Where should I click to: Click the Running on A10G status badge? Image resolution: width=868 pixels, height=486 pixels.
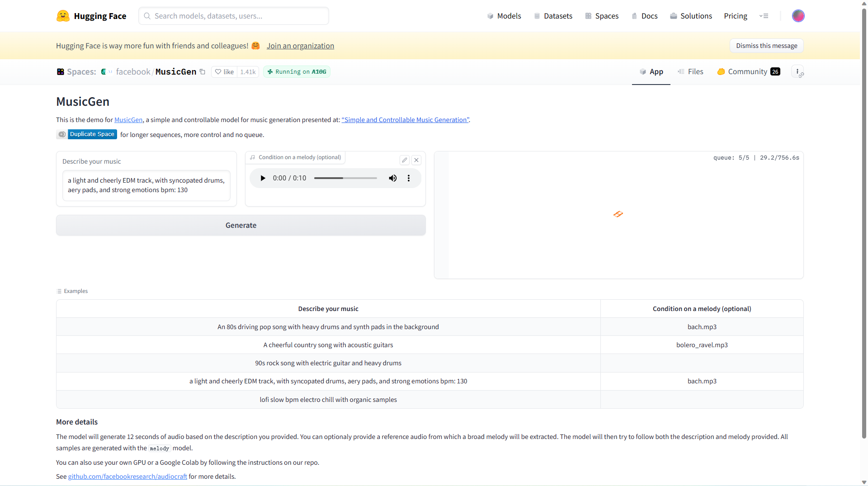point(297,72)
